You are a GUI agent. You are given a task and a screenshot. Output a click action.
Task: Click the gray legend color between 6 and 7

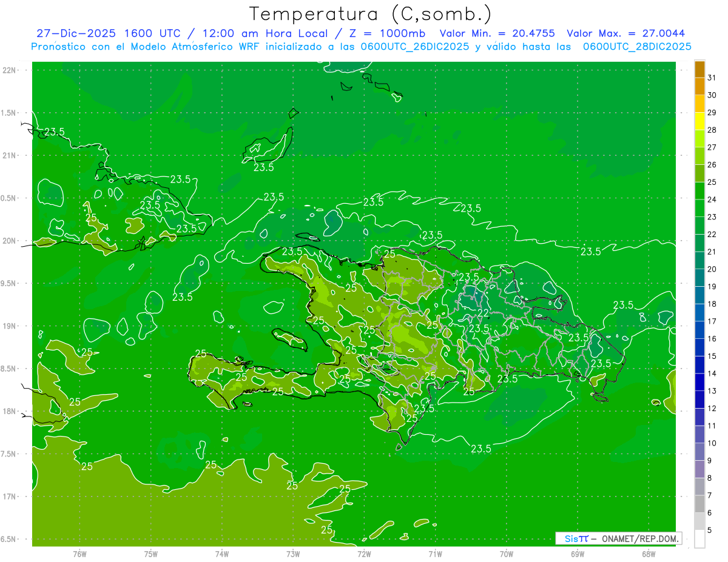tap(699, 504)
